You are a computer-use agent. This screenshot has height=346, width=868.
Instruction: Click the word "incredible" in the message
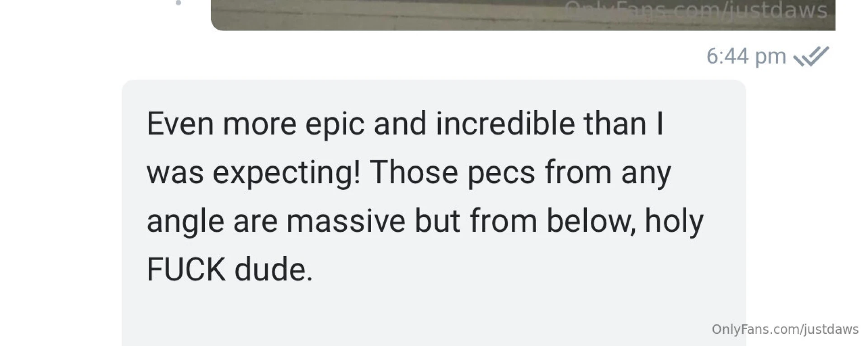click(x=505, y=124)
